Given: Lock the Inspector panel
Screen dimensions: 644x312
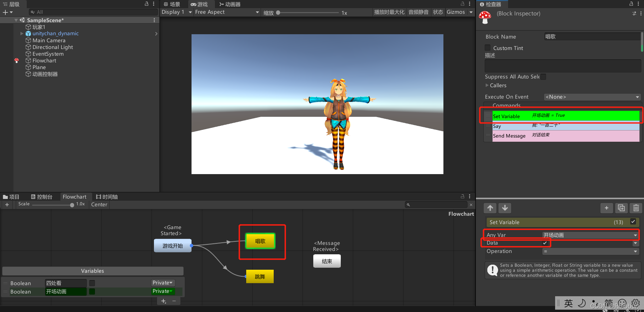Looking at the screenshot, I should click(x=631, y=4).
